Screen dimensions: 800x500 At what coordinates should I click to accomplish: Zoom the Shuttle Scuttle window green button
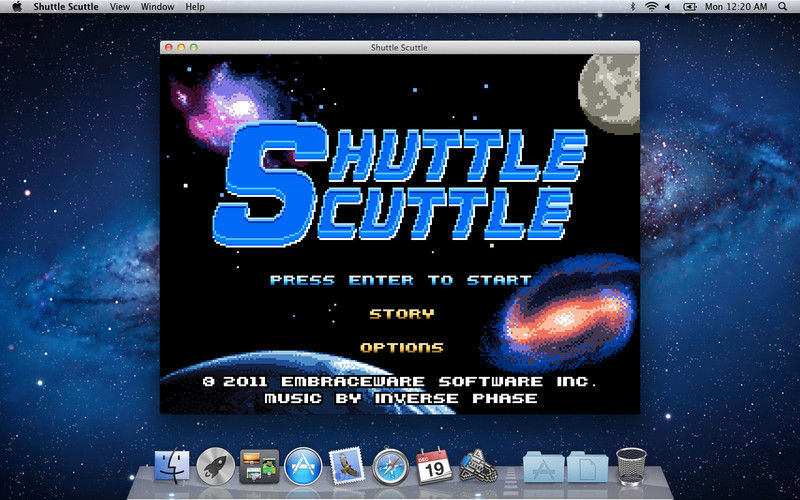(x=194, y=47)
